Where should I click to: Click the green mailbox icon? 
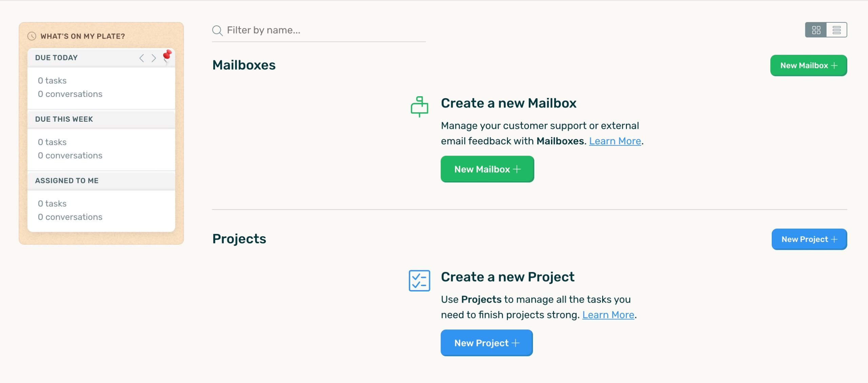(419, 107)
